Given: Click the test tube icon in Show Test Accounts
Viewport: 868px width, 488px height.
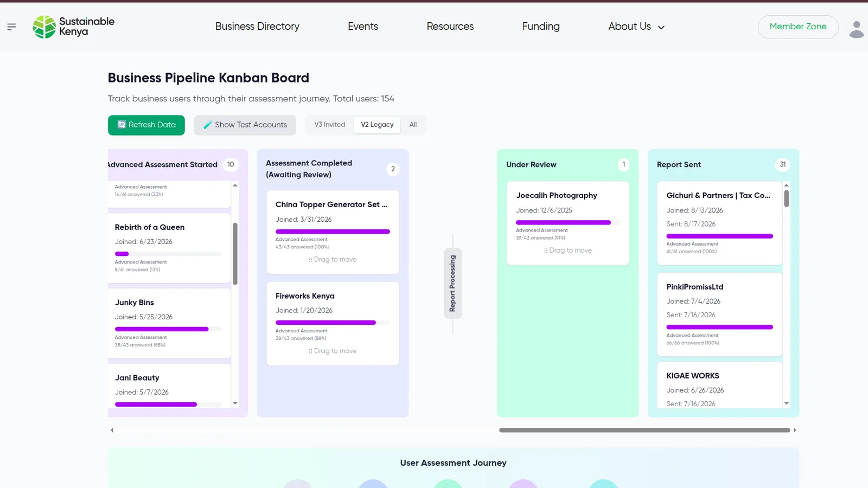Looking at the screenshot, I should pos(207,125).
